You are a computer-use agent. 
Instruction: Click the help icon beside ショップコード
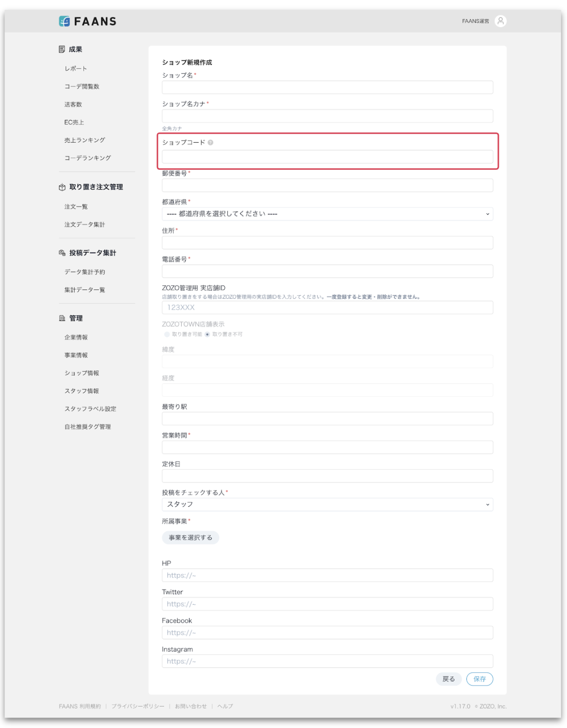point(210,143)
